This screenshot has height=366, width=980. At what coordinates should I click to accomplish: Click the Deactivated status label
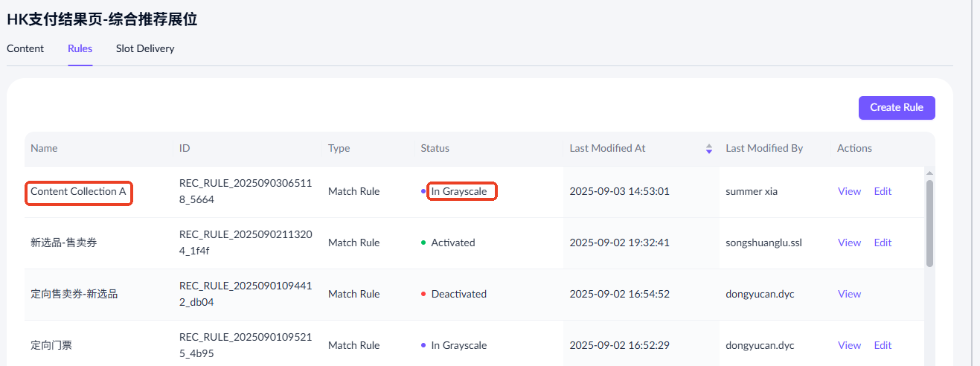pyautogui.click(x=458, y=295)
